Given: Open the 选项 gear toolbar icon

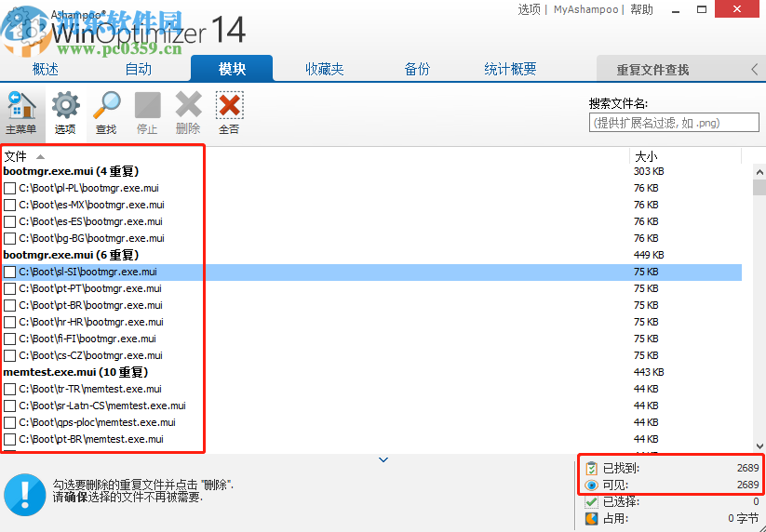Looking at the screenshot, I should tap(65, 105).
